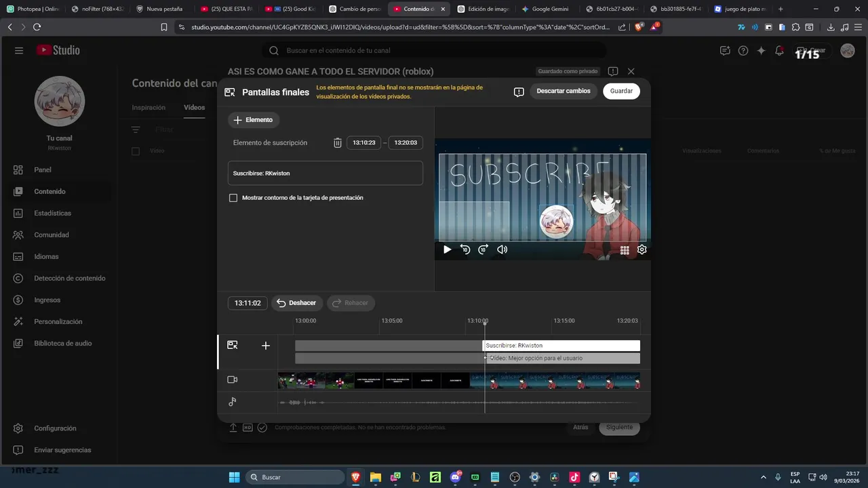
Task: Enable Mostrar contorno de la tarjeta checkbox
Action: (233, 198)
